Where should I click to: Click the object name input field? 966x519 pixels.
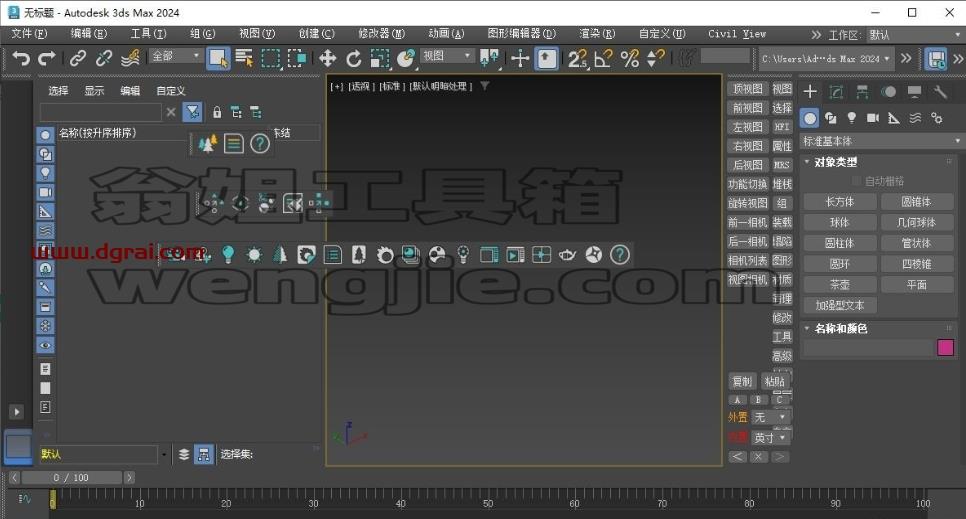point(868,348)
